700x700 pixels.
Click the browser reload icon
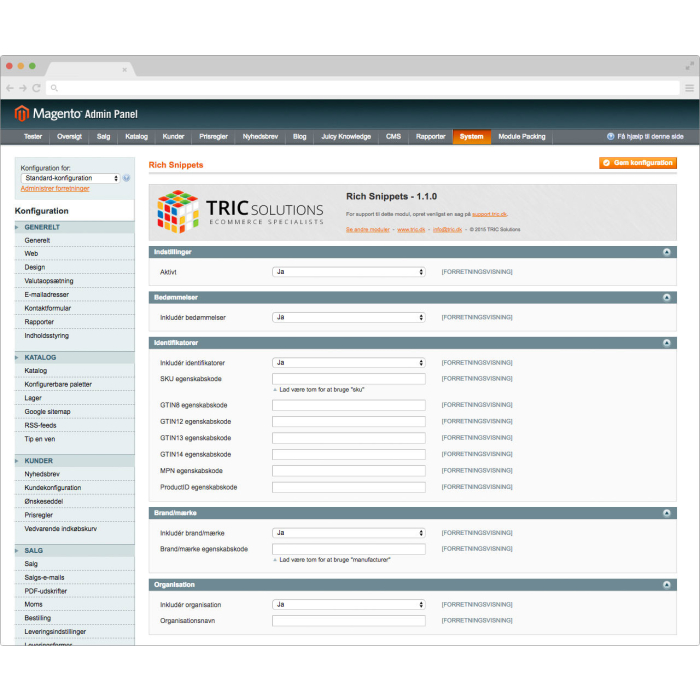pyautogui.click(x=37, y=88)
